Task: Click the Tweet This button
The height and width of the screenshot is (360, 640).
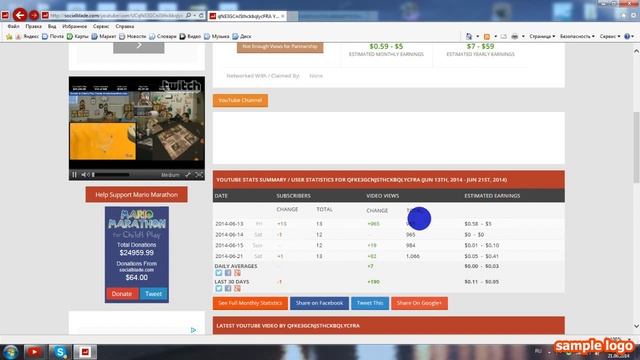Action: point(370,303)
